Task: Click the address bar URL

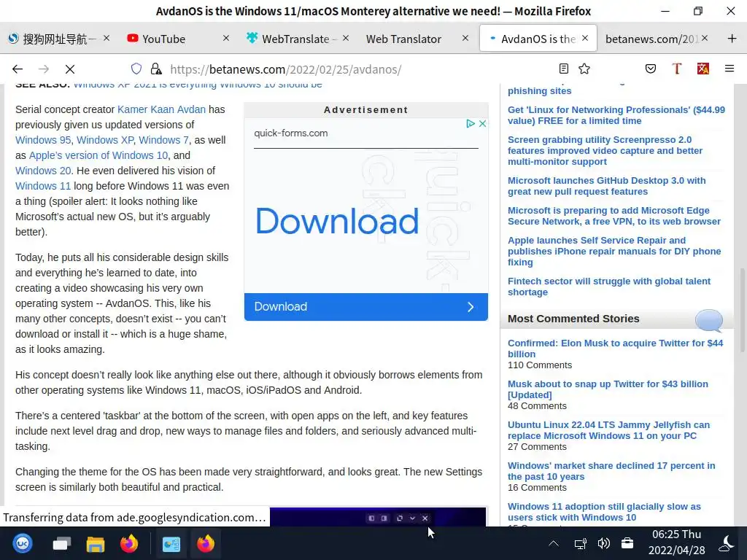Action: click(x=285, y=69)
